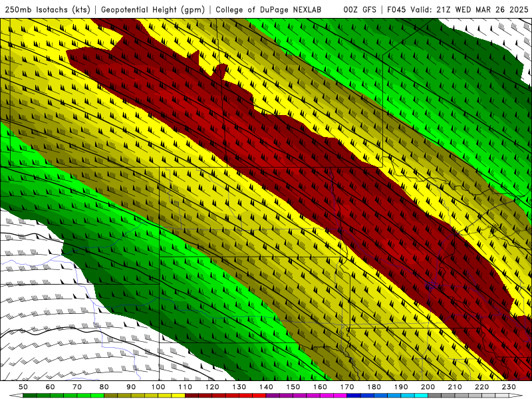Click the 'Valid: 21Z WED MAR 26 2025' text
The width and height of the screenshot is (532, 399).
(469, 9)
